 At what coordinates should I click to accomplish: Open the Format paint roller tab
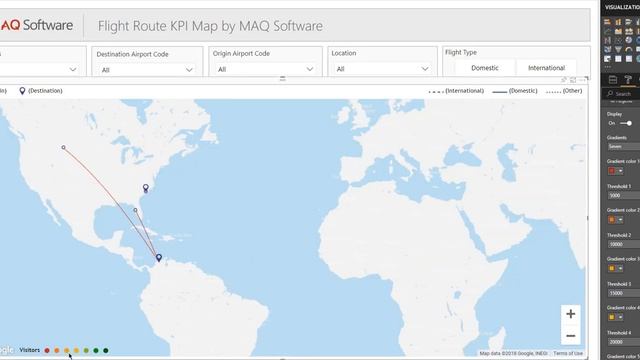628,80
